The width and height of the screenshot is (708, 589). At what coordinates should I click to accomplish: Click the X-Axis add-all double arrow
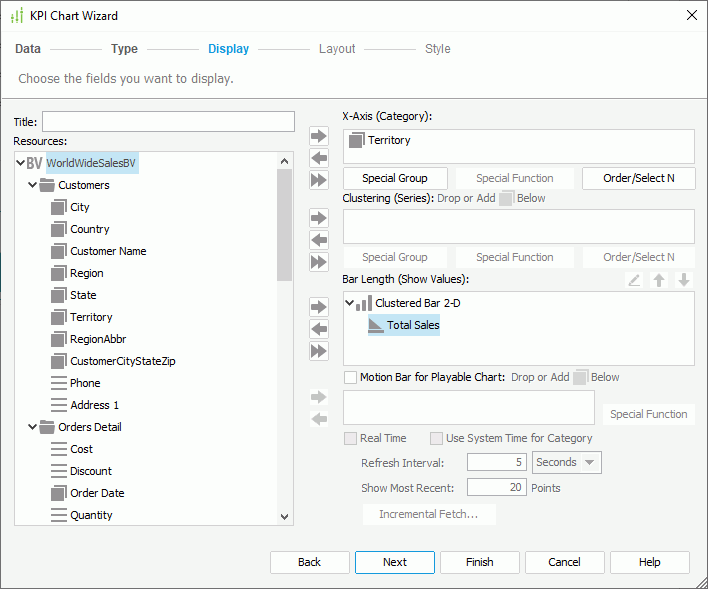coord(319,180)
